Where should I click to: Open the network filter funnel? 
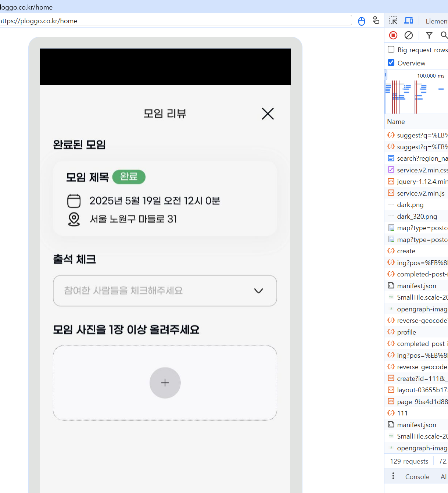click(x=429, y=35)
